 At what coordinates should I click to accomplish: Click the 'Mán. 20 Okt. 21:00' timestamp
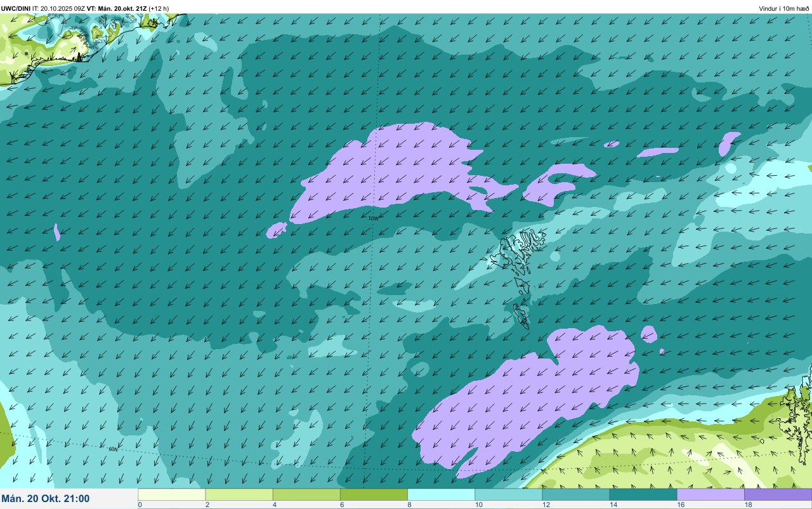(x=46, y=499)
